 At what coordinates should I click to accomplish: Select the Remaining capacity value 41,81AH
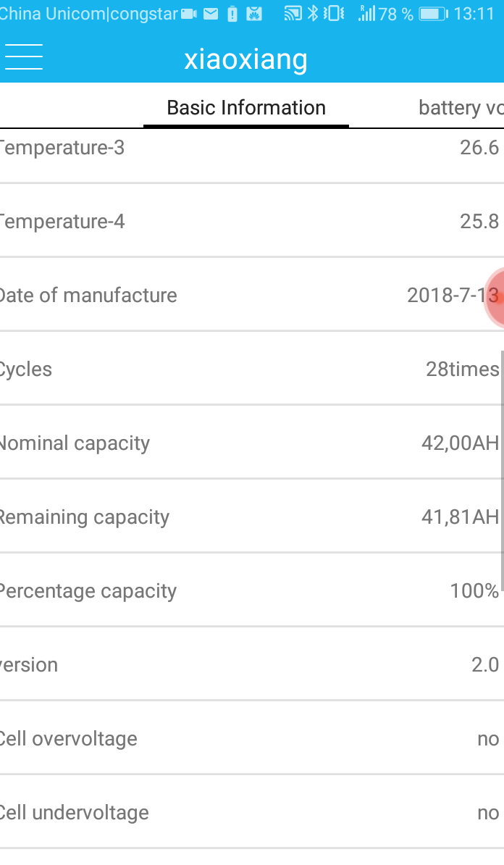pyautogui.click(x=460, y=517)
